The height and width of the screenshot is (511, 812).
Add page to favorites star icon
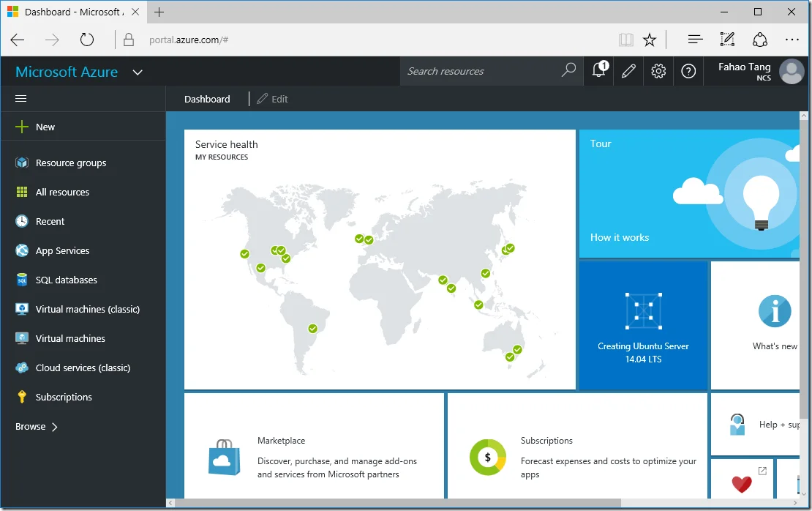pos(650,40)
